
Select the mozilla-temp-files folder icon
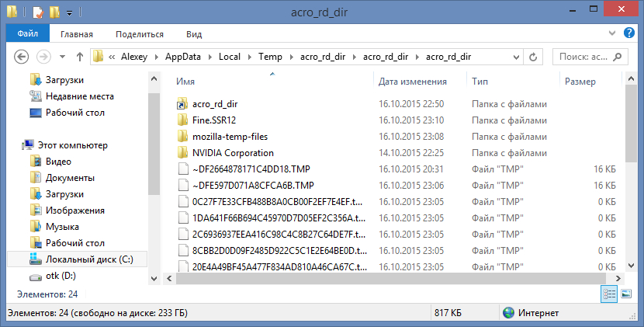point(183,137)
